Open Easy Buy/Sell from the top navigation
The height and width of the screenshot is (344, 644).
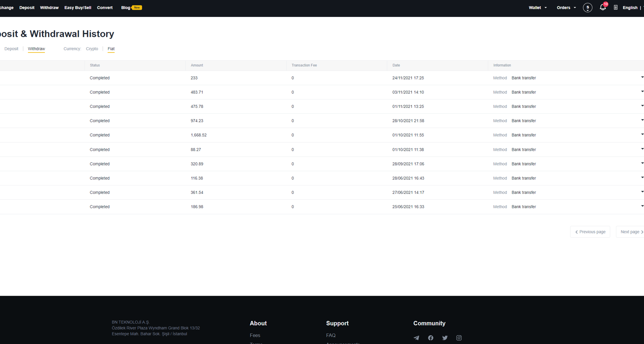click(x=78, y=8)
